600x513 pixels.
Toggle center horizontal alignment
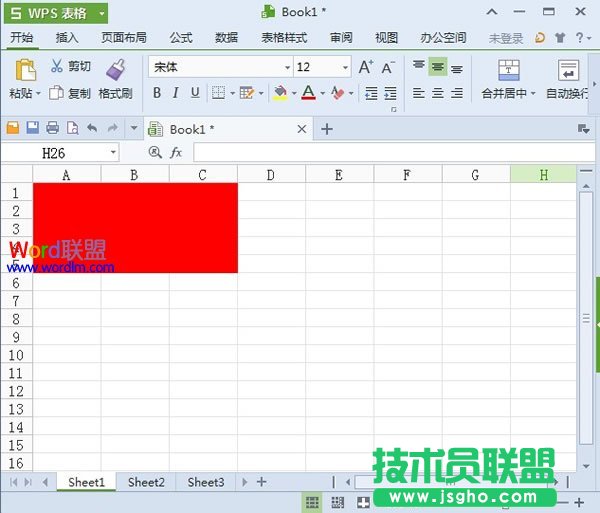click(x=438, y=93)
